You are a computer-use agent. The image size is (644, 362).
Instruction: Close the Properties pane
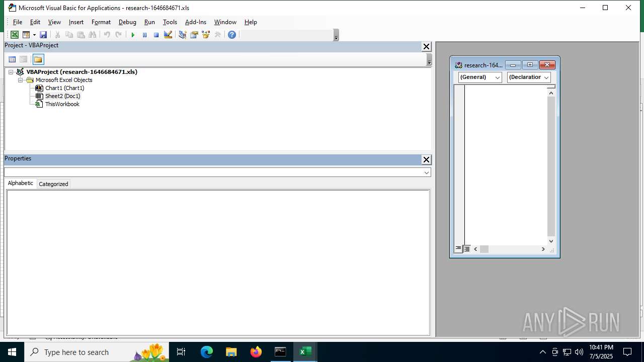(426, 159)
